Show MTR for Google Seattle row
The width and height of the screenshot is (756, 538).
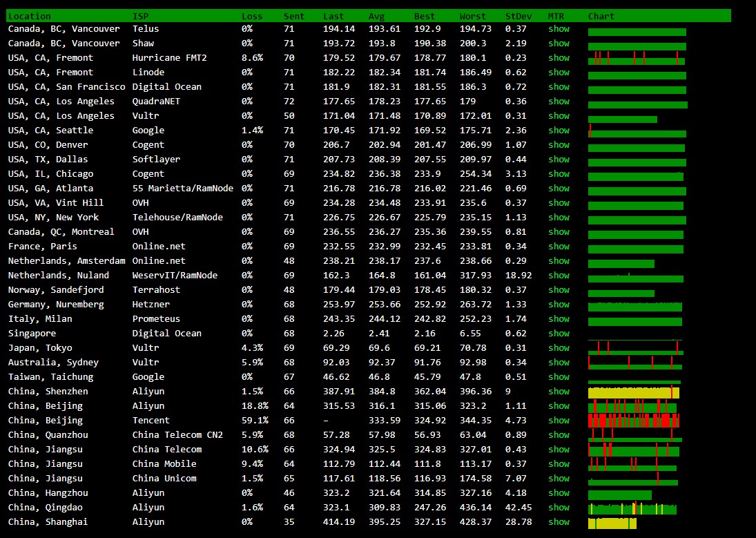[x=559, y=130]
